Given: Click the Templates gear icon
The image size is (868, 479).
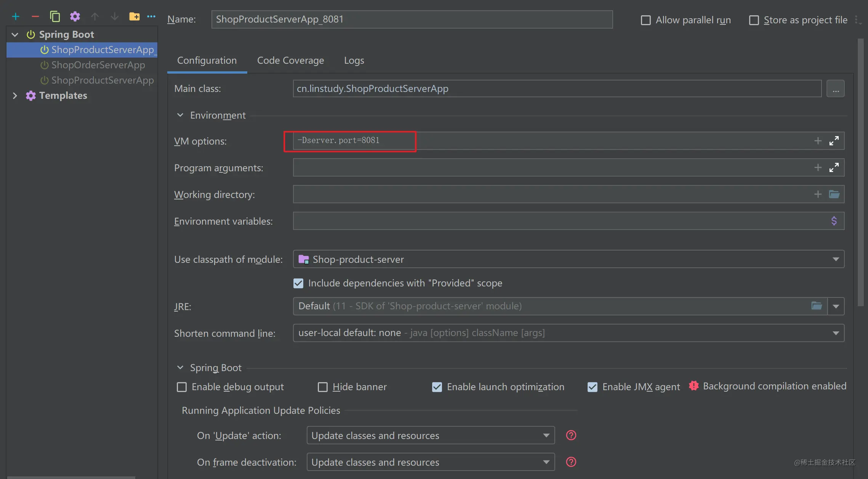Looking at the screenshot, I should click(31, 95).
